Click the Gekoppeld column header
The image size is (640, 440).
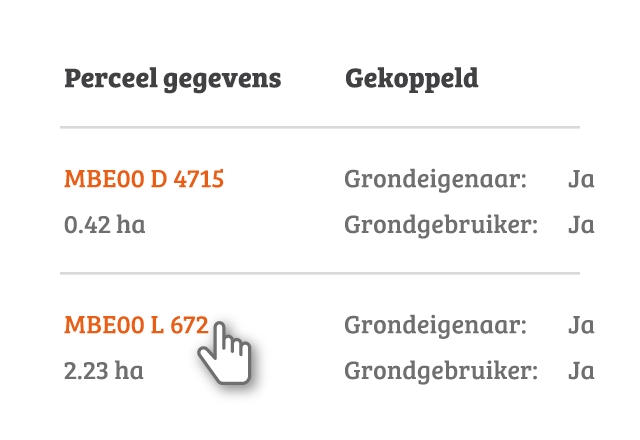[x=411, y=79]
